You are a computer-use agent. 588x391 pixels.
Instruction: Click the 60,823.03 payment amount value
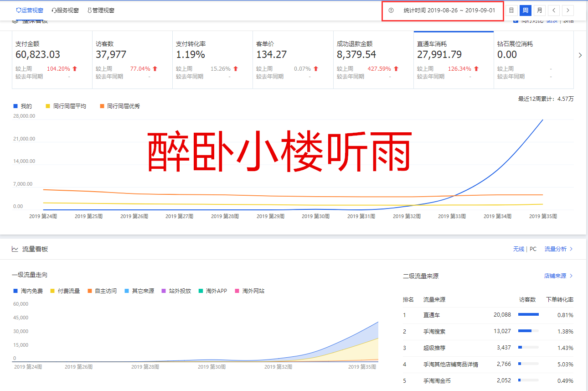[x=38, y=55]
